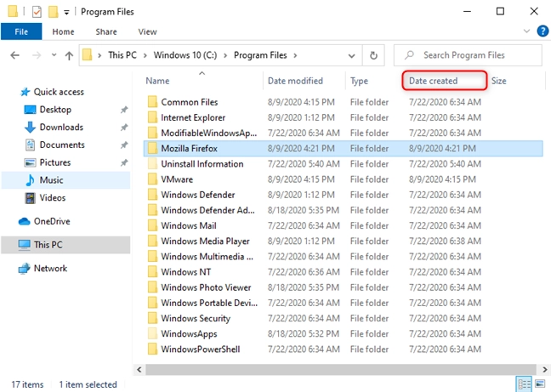Click the Search Program Files box
This screenshot has height=392, width=551.
coord(468,55)
